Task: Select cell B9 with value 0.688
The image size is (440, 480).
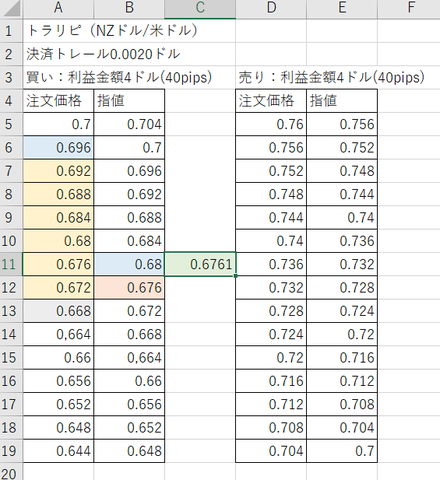Action: 129,217
